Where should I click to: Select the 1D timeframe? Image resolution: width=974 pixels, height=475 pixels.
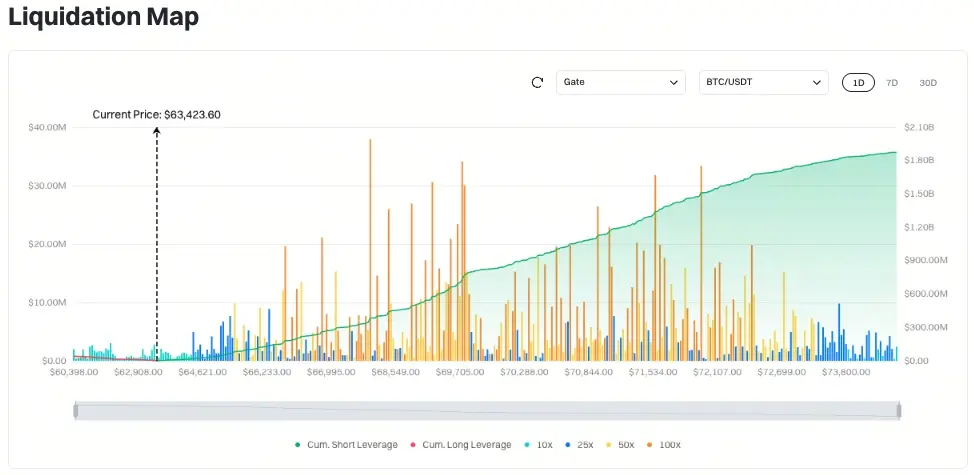858,83
